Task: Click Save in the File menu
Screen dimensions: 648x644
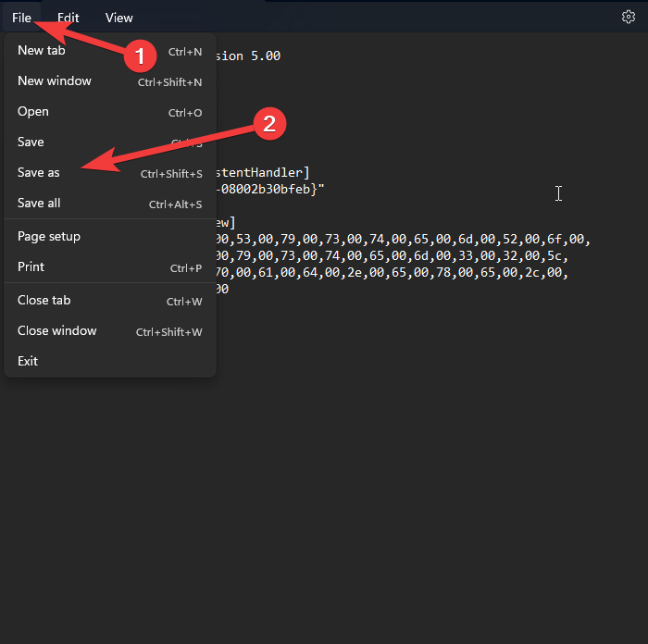Action: pos(31,142)
